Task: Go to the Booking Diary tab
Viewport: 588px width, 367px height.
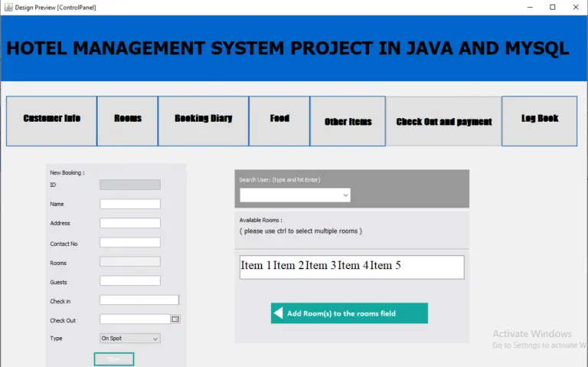Action: (203, 120)
